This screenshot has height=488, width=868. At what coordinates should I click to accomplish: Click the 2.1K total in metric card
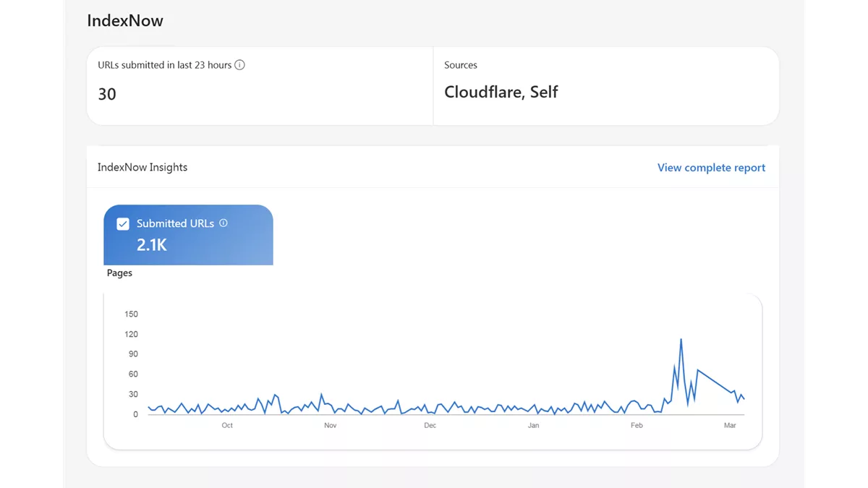(x=152, y=245)
